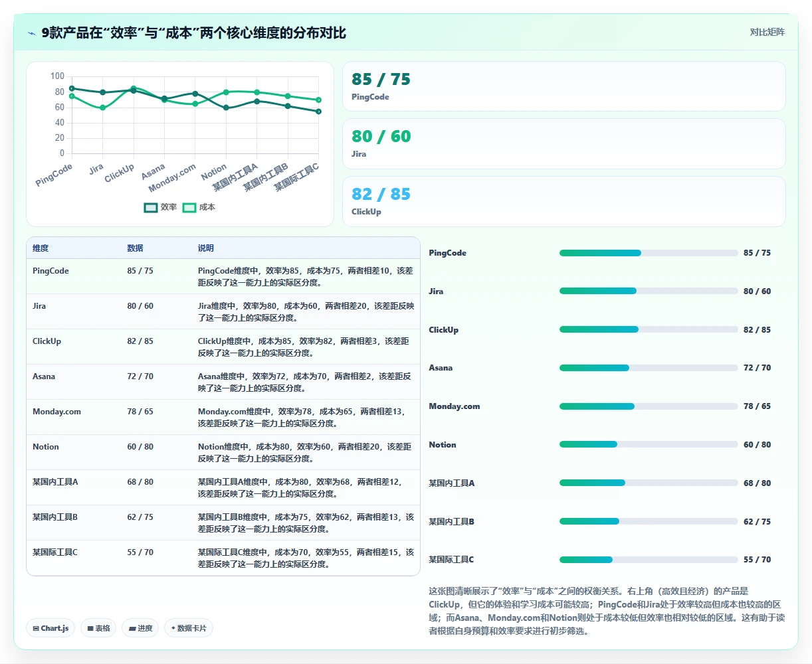Click the Notion label in progress list
The height and width of the screenshot is (664, 812).
point(443,445)
